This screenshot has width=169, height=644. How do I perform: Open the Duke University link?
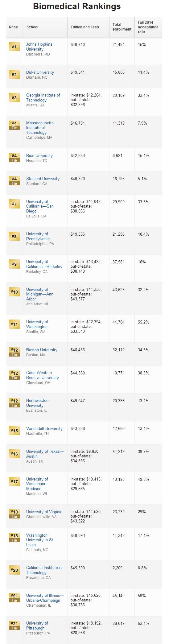point(40,72)
